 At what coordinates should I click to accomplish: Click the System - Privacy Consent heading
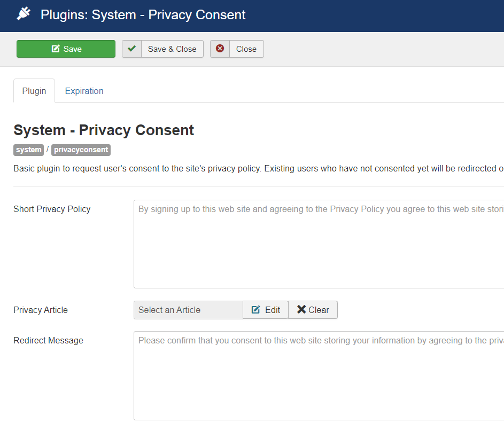click(104, 130)
